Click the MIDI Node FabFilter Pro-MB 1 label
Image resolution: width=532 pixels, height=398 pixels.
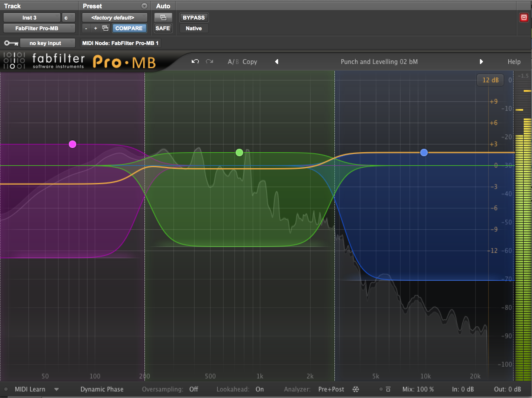[120, 43]
